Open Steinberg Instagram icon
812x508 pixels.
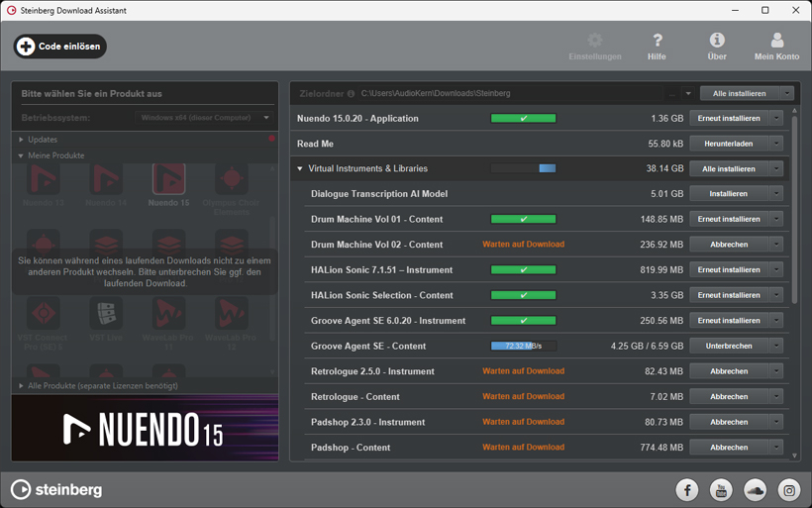pyautogui.click(x=789, y=490)
